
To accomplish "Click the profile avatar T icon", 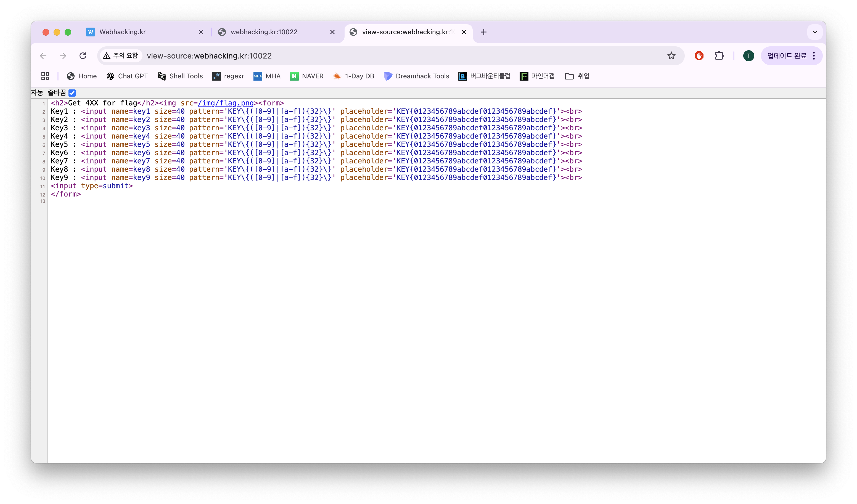I will click(x=748, y=56).
